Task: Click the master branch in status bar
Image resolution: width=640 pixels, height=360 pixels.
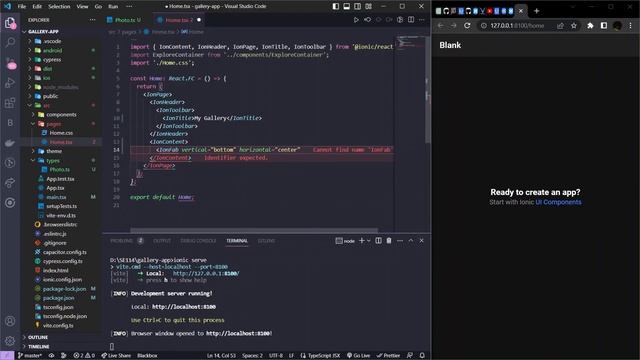Action: (29, 356)
